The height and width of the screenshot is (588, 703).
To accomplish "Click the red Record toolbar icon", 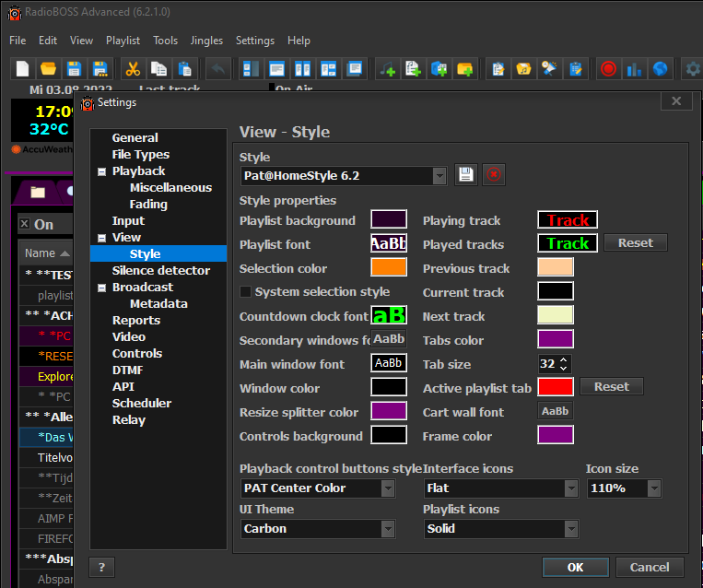I will (x=608, y=69).
